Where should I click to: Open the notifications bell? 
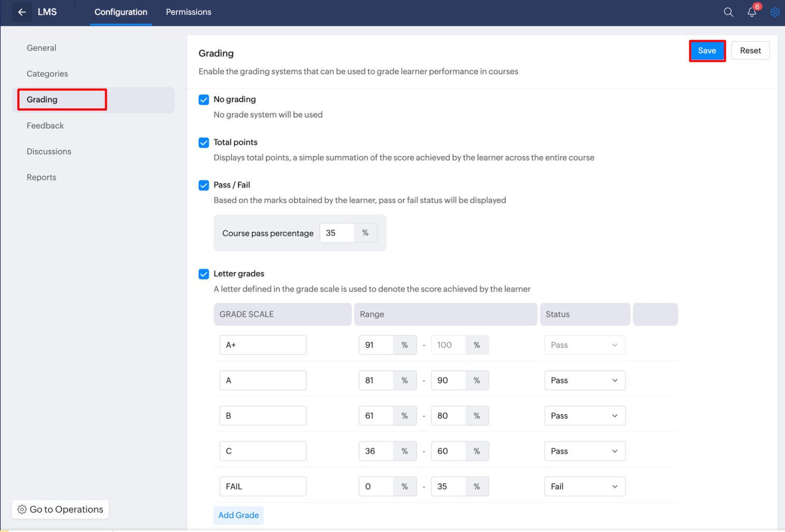pyautogui.click(x=752, y=12)
